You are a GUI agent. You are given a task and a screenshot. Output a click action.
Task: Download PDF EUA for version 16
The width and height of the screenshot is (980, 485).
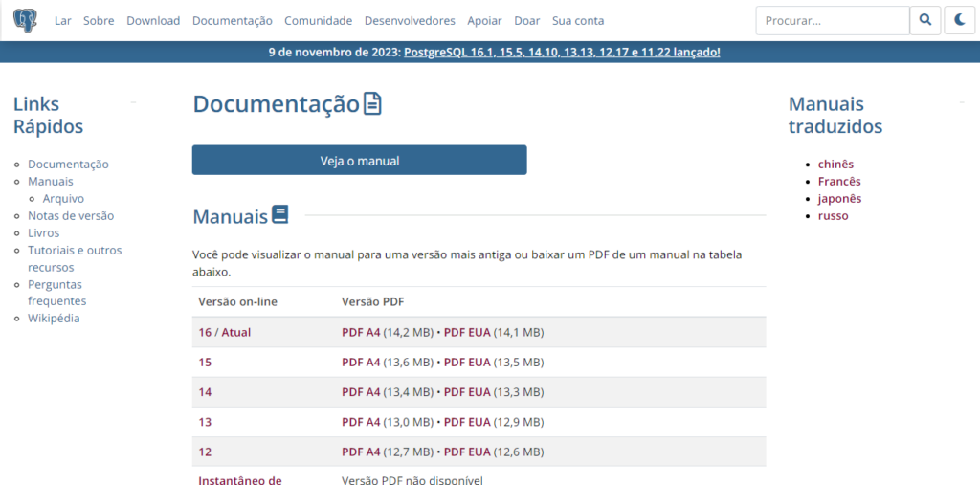pyautogui.click(x=467, y=332)
